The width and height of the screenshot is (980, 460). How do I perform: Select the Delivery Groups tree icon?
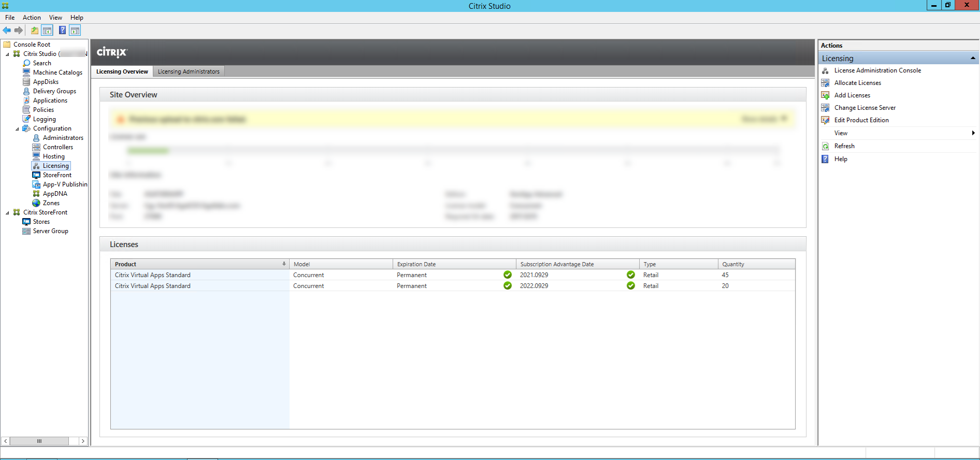pyautogui.click(x=27, y=91)
